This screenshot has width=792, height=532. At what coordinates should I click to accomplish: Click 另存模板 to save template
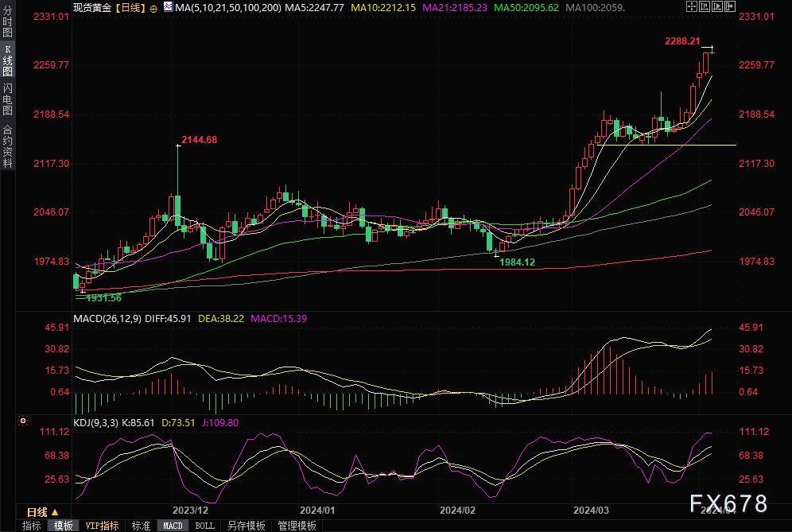(246, 526)
